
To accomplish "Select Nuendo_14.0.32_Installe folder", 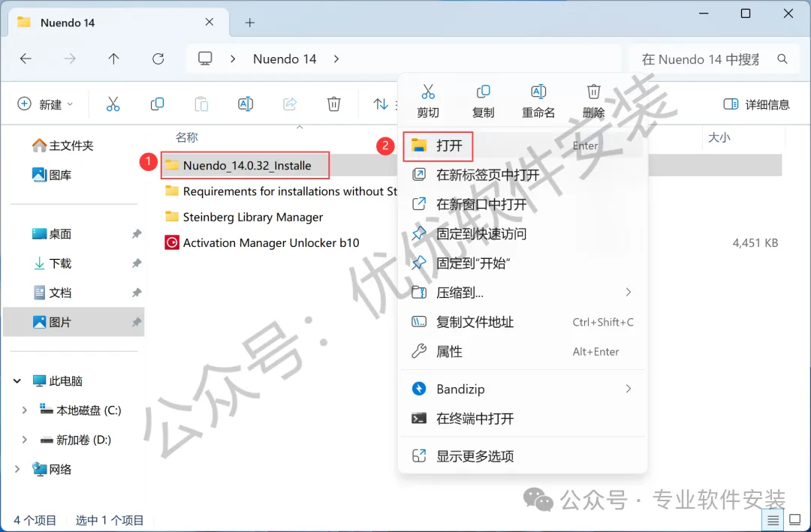I will [245, 165].
